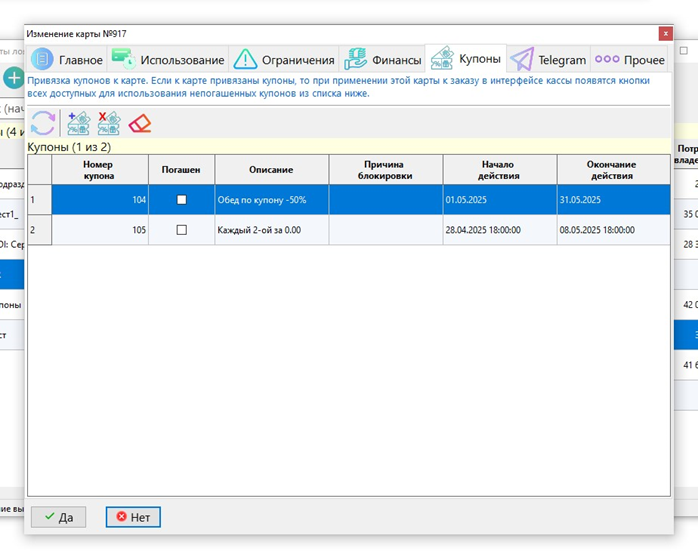Open the Использование tab
Viewport: 698px width, 551px height.
point(168,60)
